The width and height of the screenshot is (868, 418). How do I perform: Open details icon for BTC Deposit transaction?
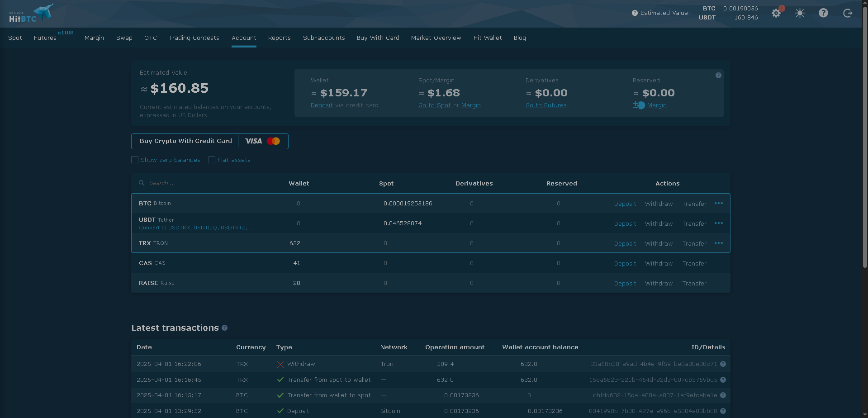pos(723,411)
